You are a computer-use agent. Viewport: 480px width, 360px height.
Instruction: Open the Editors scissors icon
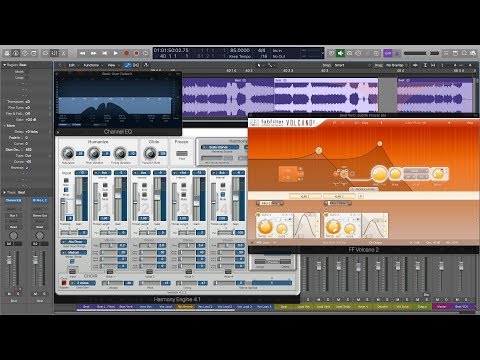click(63, 53)
